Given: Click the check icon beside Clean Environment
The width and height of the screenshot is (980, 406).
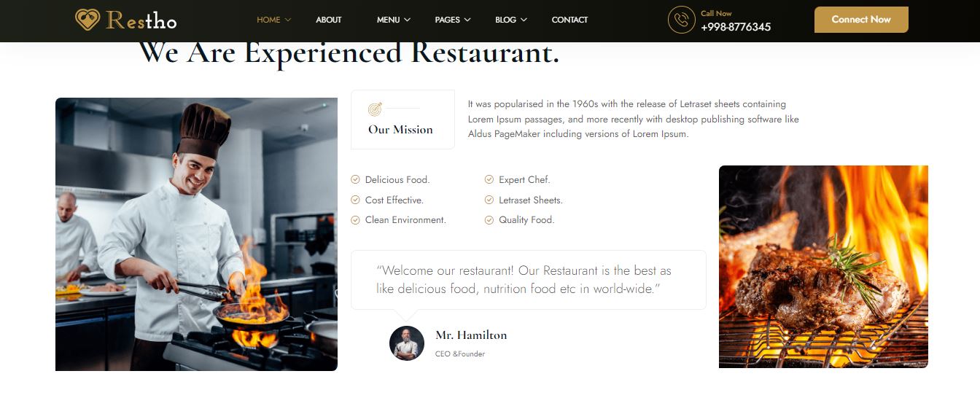Looking at the screenshot, I should click(x=356, y=219).
